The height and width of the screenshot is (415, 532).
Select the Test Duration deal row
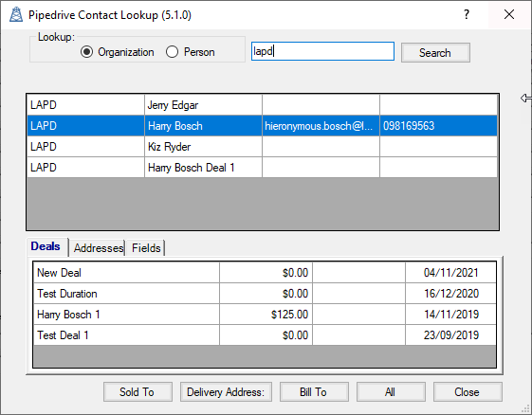(x=265, y=294)
